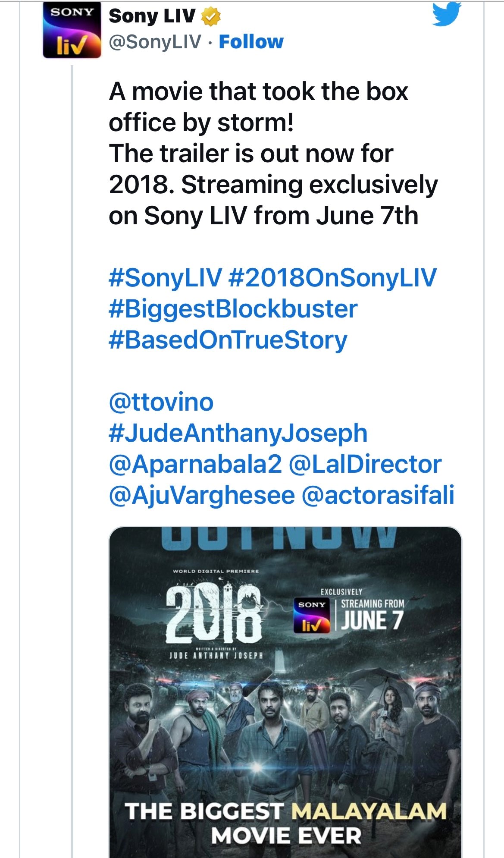
Task: Open the @SonyLIV handle
Action: click(x=155, y=42)
